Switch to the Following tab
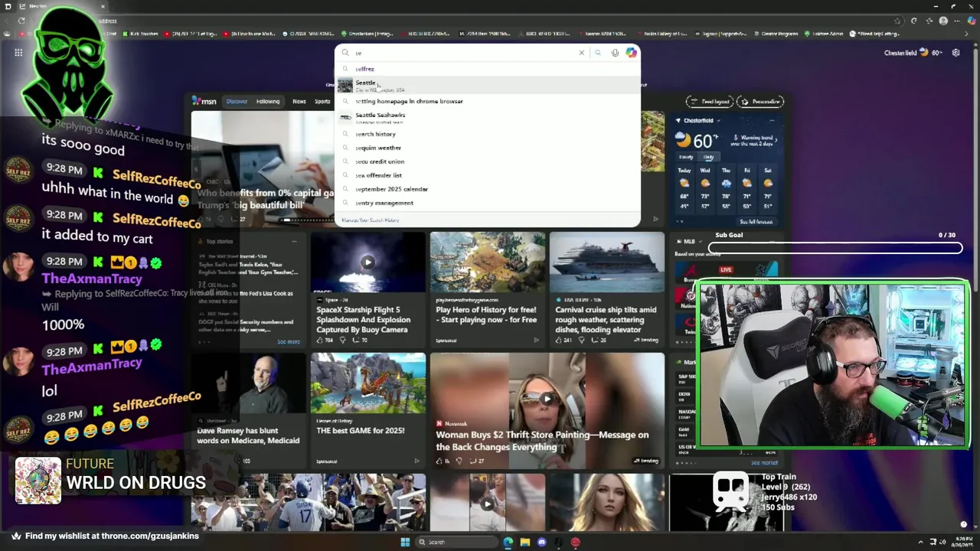The height and width of the screenshot is (551, 980). click(x=268, y=101)
